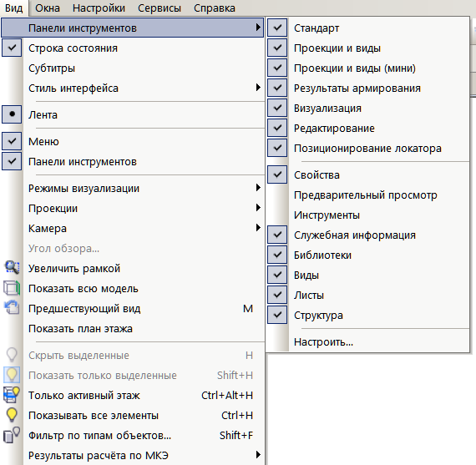The height and width of the screenshot is (465, 476).
Task: Click the yellow bulb icon for Показывать все элементы
Action: (12, 415)
